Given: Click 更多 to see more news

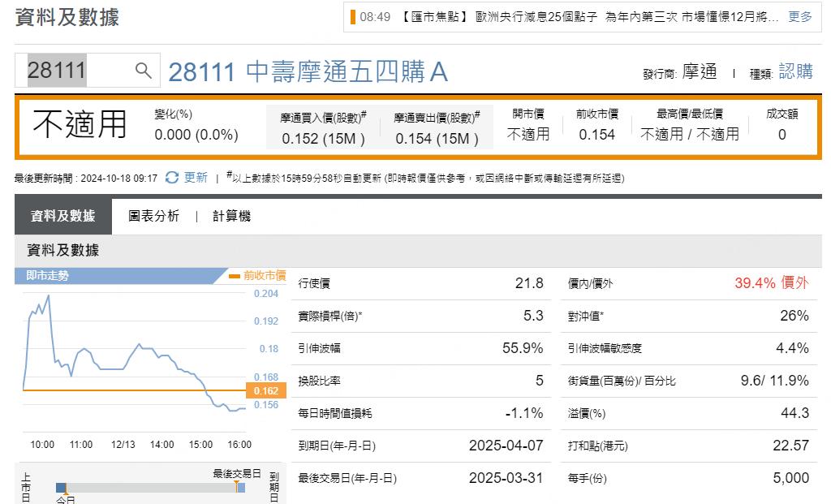Looking at the screenshot, I should point(799,16).
